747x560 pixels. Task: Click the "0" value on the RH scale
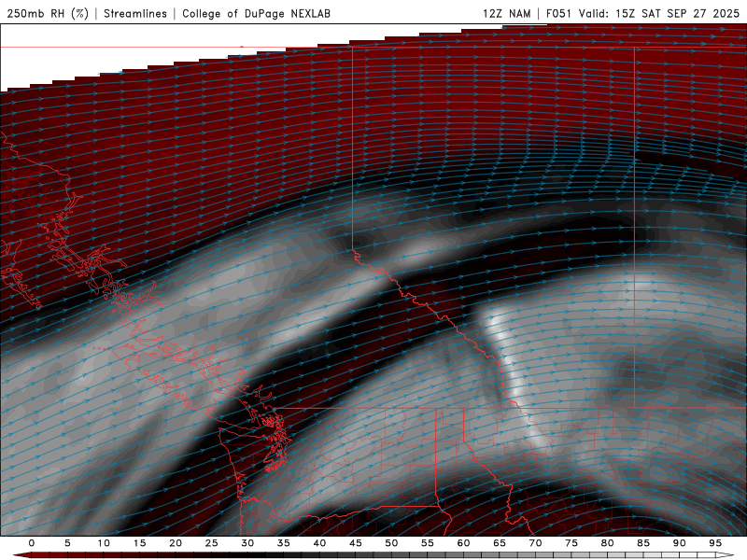click(x=32, y=543)
